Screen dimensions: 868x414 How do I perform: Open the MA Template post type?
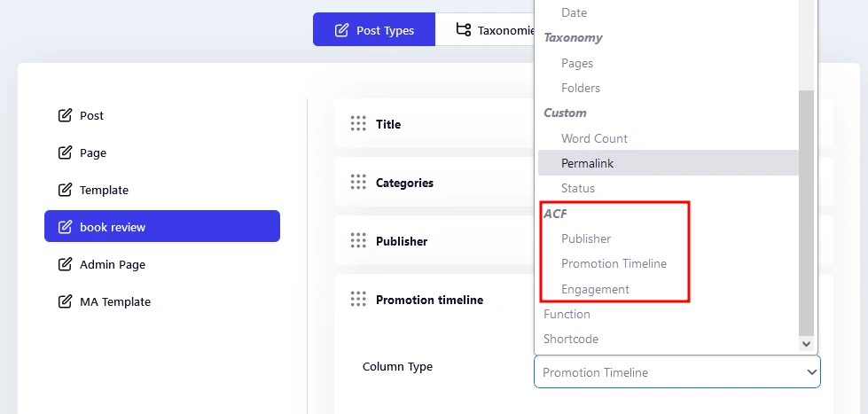click(x=162, y=301)
